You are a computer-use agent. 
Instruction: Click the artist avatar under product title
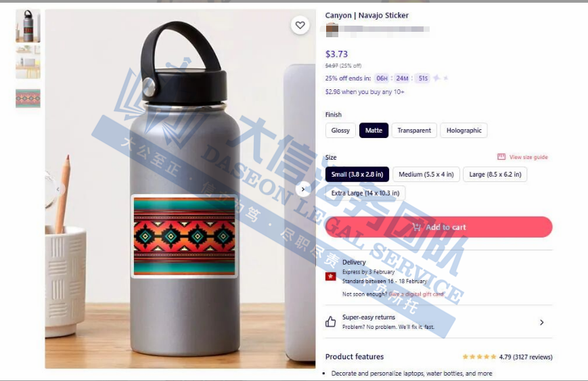coord(332,30)
